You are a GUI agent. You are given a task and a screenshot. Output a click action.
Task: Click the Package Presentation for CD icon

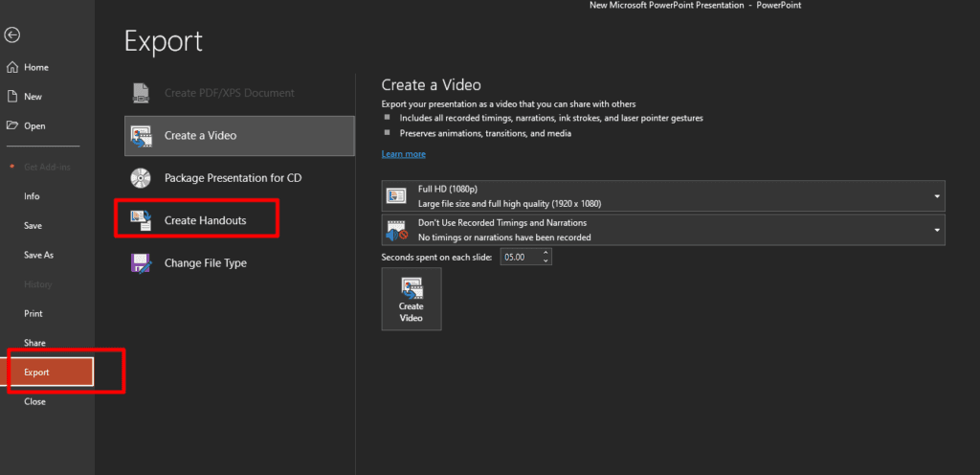(x=142, y=177)
